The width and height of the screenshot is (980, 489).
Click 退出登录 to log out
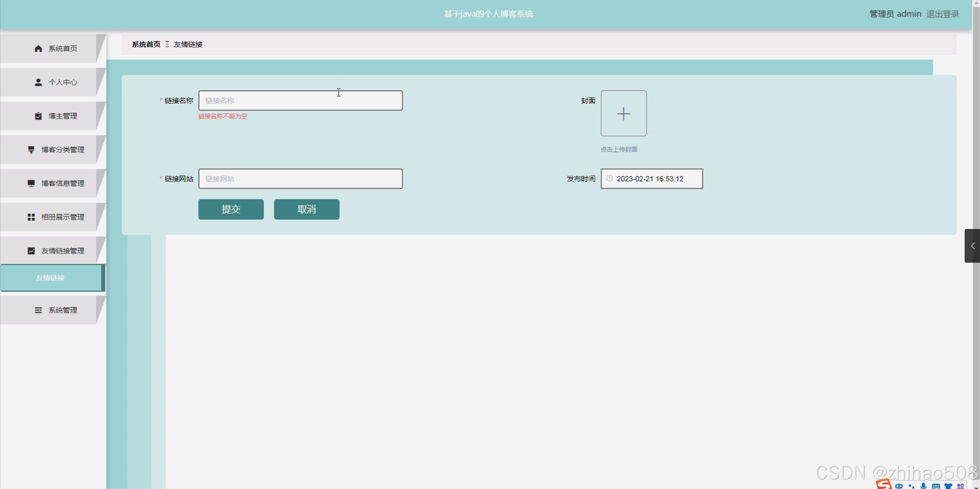pos(942,14)
